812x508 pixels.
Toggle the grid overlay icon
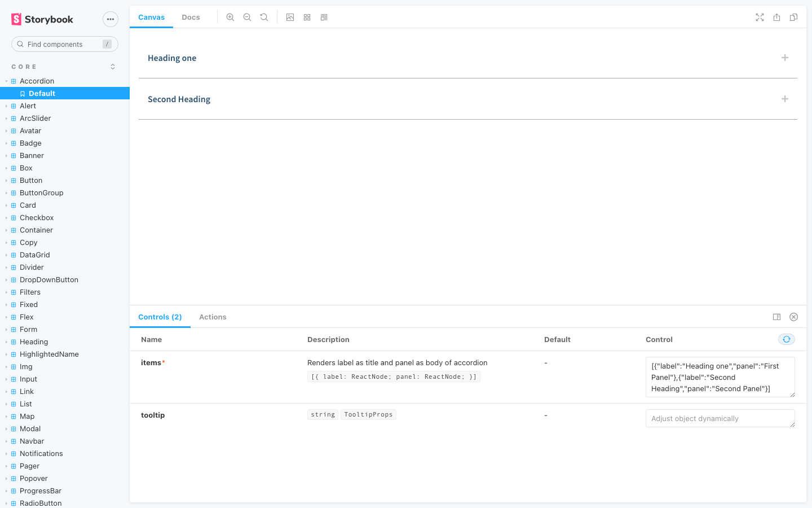tap(307, 17)
